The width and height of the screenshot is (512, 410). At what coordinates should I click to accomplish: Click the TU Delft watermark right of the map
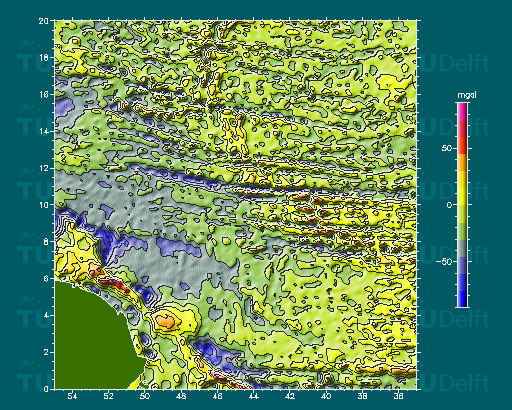point(454,63)
